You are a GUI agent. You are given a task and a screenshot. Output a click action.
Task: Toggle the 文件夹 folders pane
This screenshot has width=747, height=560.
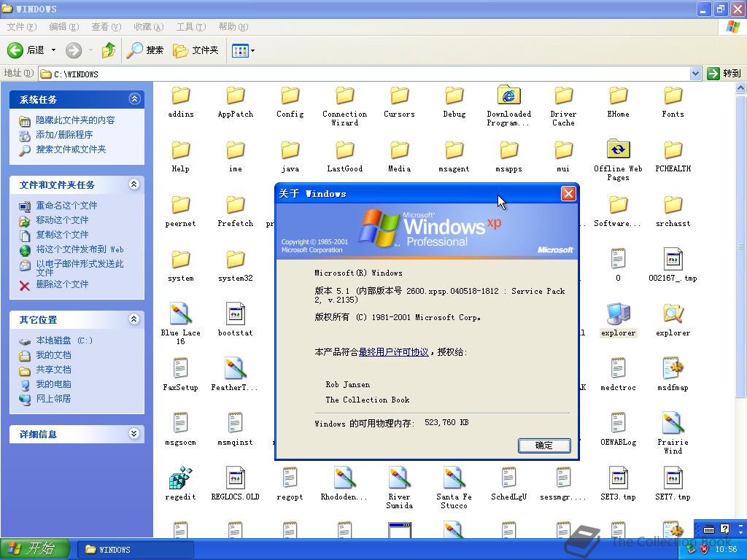click(196, 50)
